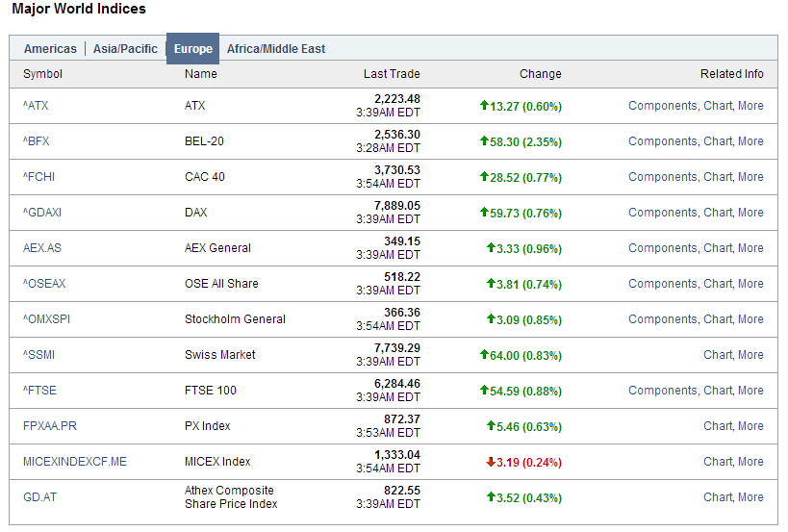Image resolution: width=788 pixels, height=532 pixels.
Task: Click the green up arrow for BEL-20
Action: 484,141
